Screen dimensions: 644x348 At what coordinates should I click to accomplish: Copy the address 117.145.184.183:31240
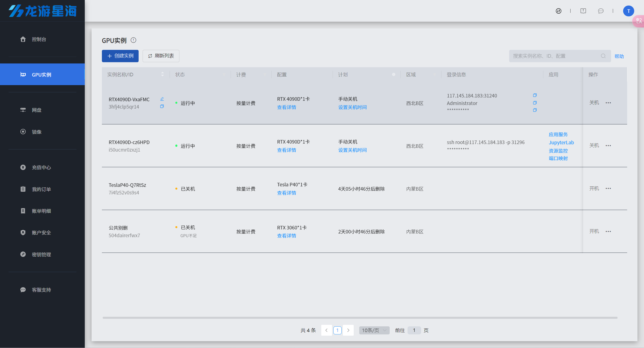(535, 95)
